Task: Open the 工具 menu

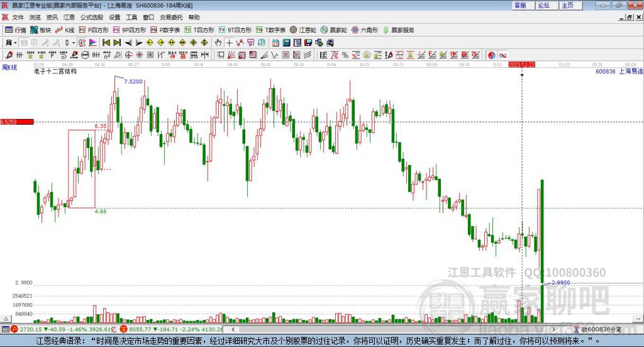Action: [x=131, y=17]
